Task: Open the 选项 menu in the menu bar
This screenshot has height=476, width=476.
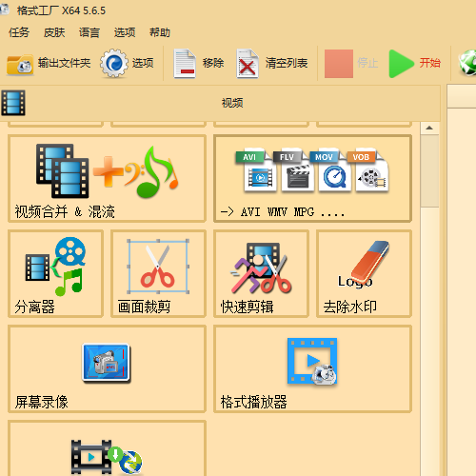Action: pos(125,32)
